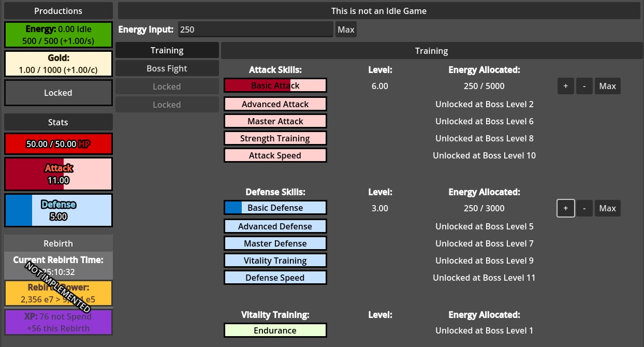Viewport: 644px width, 347px height.
Task: Click the Master Attack skill
Action: pyautogui.click(x=275, y=121)
